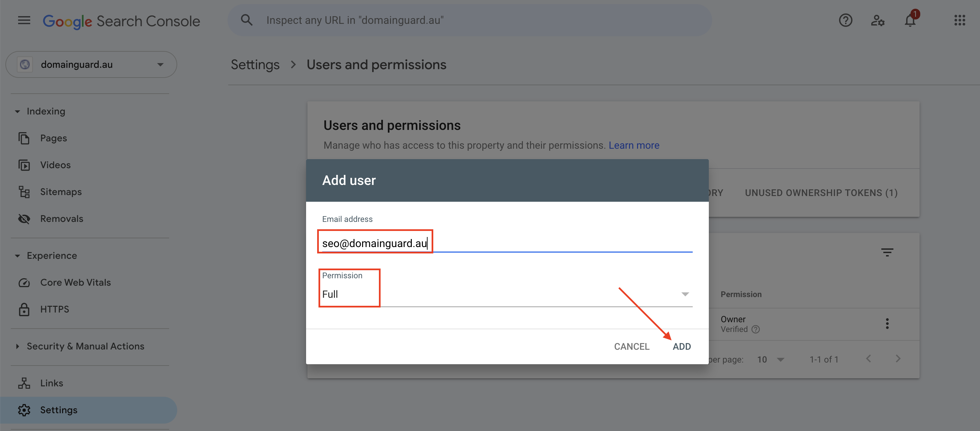This screenshot has height=431, width=980.
Task: Click the 1-1 of 1 pagination text
Action: click(824, 360)
